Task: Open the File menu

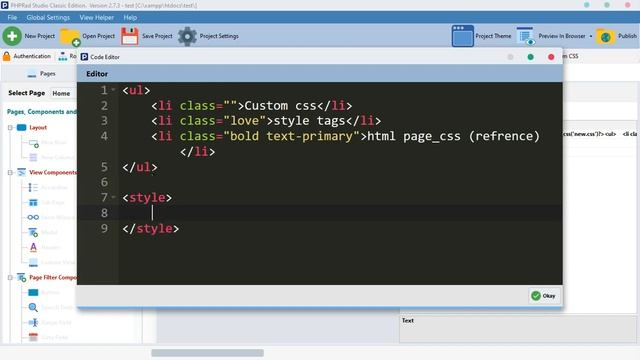Action: point(12,18)
